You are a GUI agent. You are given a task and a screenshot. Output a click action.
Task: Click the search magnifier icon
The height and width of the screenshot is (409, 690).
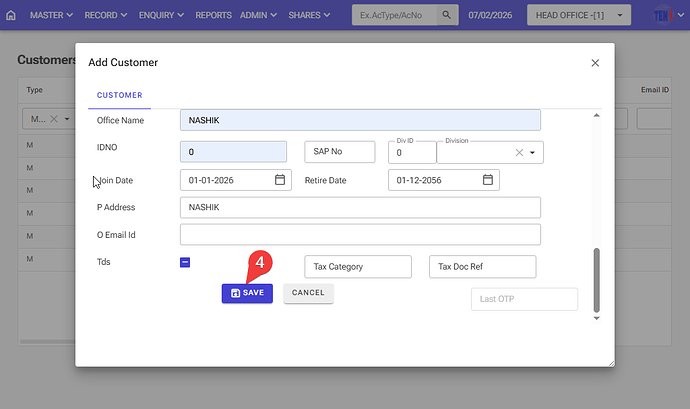point(447,16)
